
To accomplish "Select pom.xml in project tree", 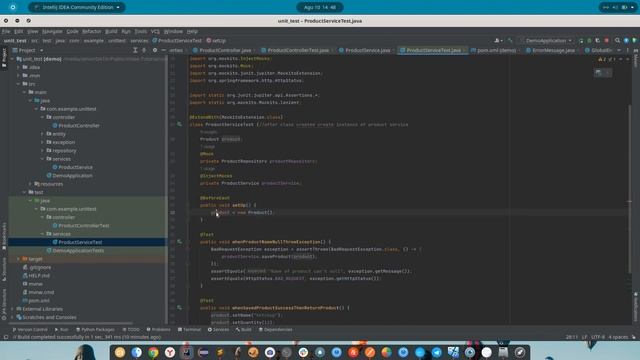I will 39,300.
